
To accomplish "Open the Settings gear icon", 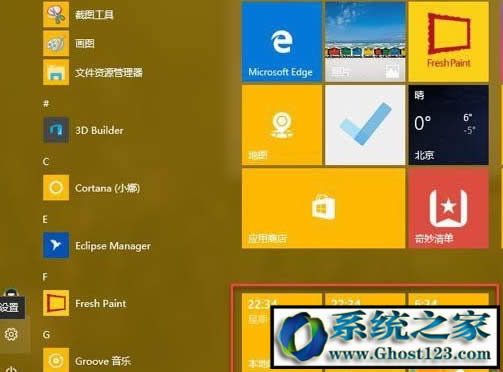I will (11, 334).
